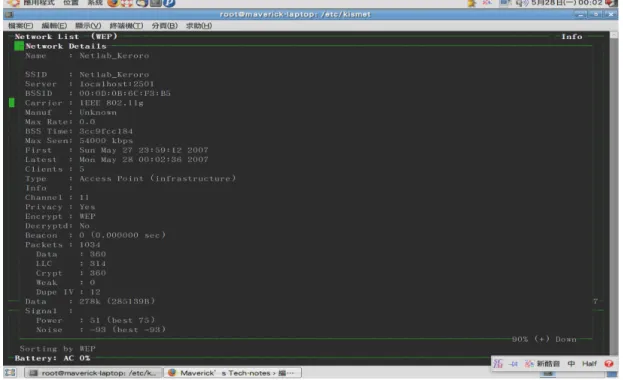Screen dimensions: 623x380
Task: Click the LLC '314' row
Action: click(x=71, y=264)
